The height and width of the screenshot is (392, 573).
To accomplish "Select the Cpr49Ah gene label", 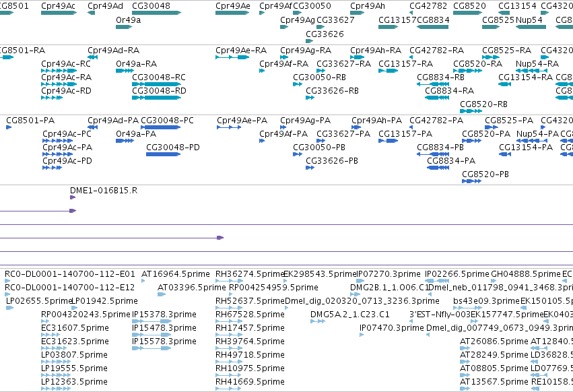I will pyautogui.click(x=368, y=6).
